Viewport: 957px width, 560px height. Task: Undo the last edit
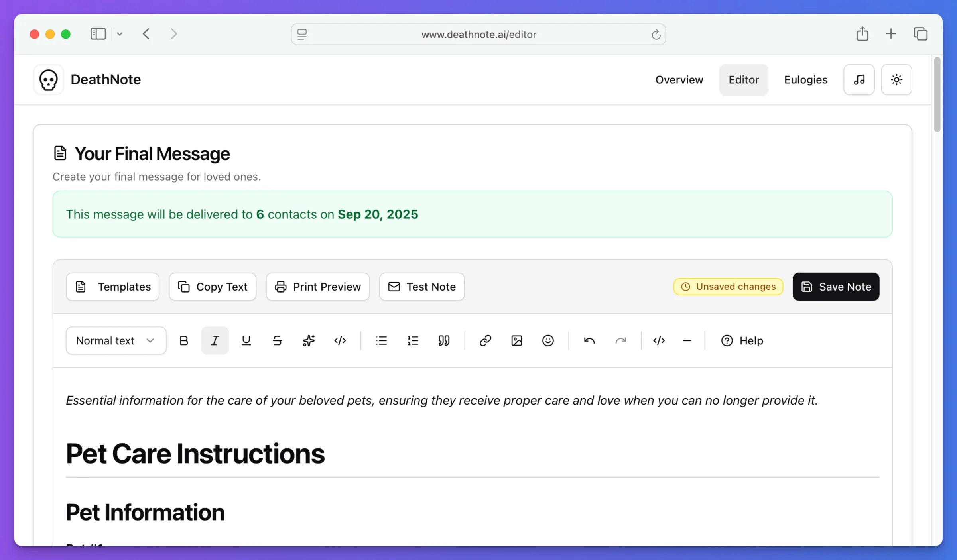coord(589,340)
